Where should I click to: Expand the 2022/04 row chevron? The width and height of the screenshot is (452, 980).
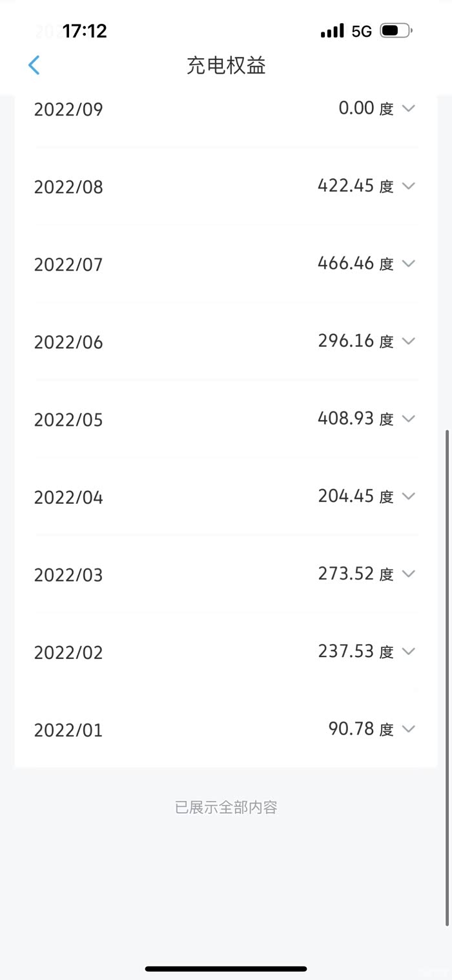[408, 496]
